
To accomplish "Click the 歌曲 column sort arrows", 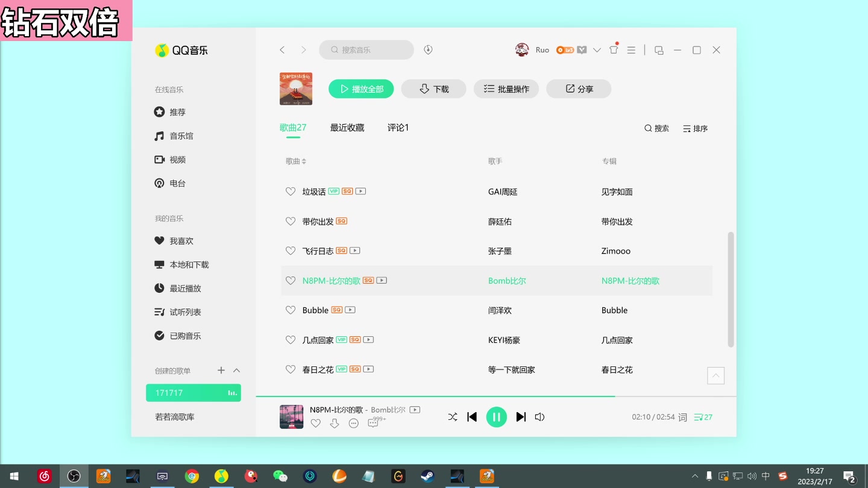I will pyautogui.click(x=303, y=161).
